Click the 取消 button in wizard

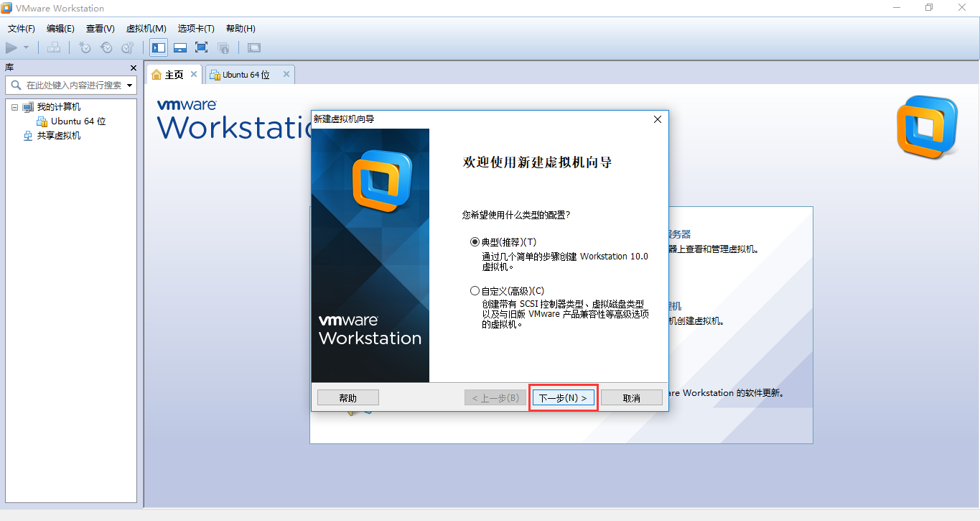(632, 397)
